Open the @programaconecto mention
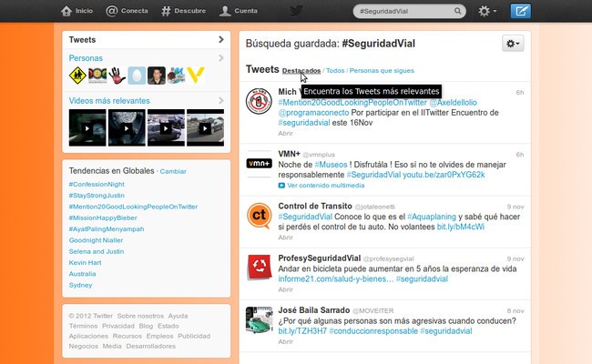 (x=313, y=113)
